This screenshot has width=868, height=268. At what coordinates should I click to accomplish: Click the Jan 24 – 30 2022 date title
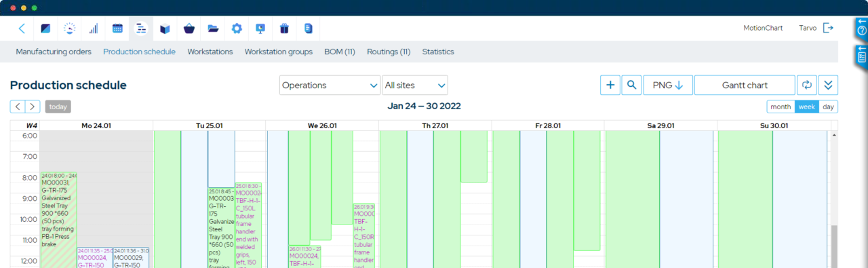coord(424,107)
